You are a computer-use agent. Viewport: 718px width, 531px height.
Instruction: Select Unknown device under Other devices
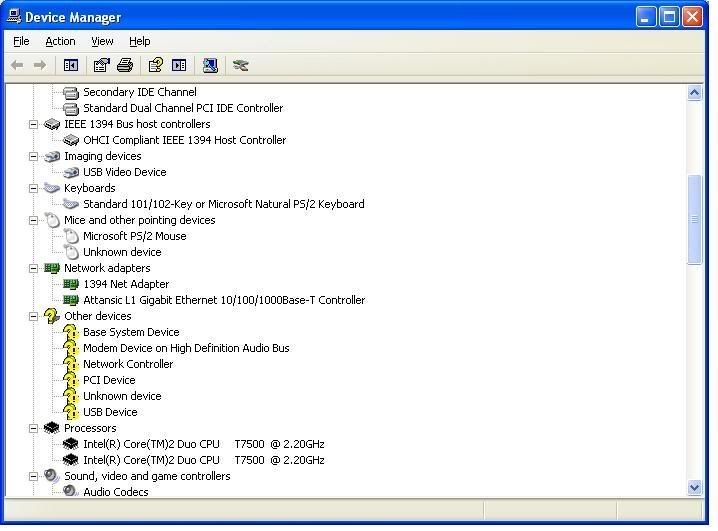point(122,396)
